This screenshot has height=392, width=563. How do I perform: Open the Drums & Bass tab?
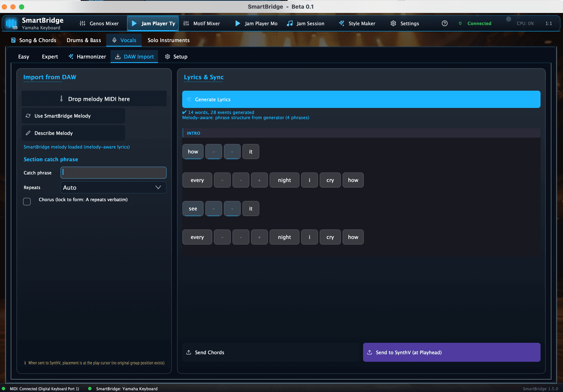[x=84, y=40]
